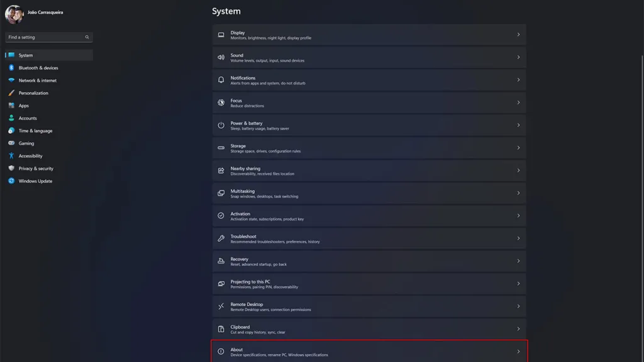Select Privacy & security label

(x=36, y=168)
